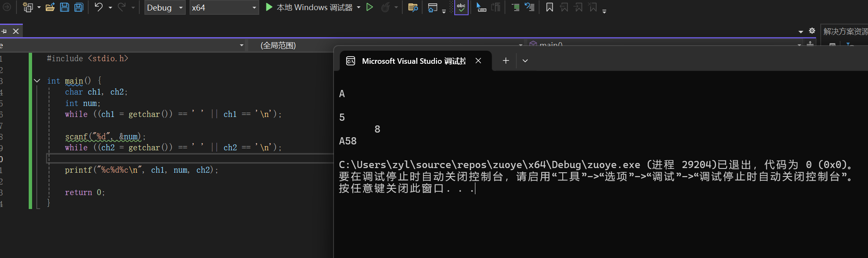Viewport: 868px width, 258px height.
Task: Save the current file
Action: pos(65,7)
